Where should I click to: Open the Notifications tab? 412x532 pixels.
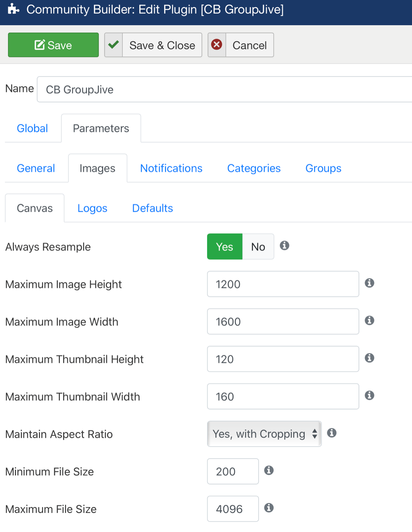pos(171,168)
